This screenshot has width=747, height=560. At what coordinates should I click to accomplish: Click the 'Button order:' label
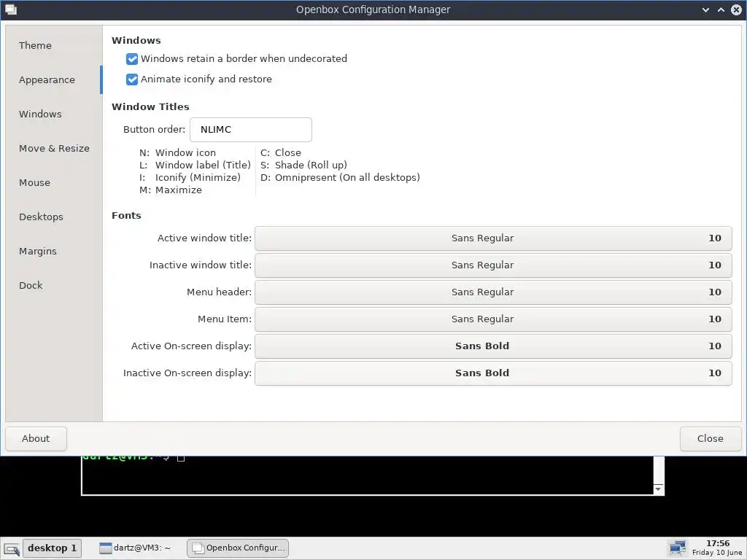click(x=154, y=130)
